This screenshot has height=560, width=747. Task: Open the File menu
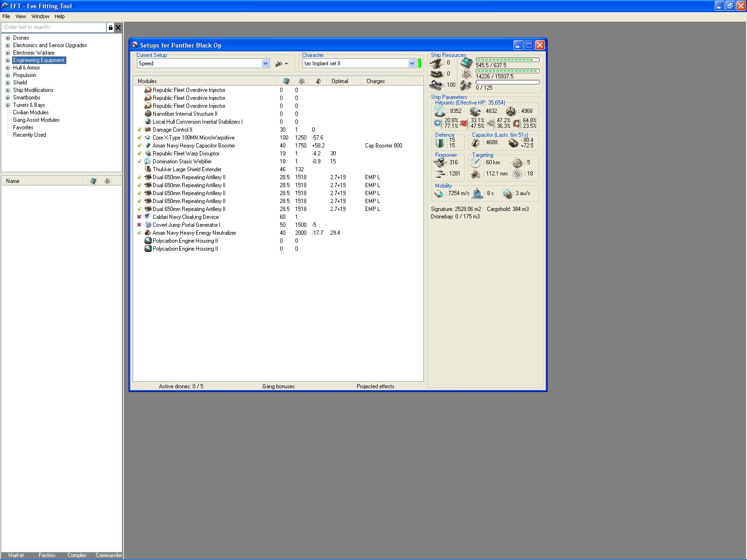[x=6, y=16]
